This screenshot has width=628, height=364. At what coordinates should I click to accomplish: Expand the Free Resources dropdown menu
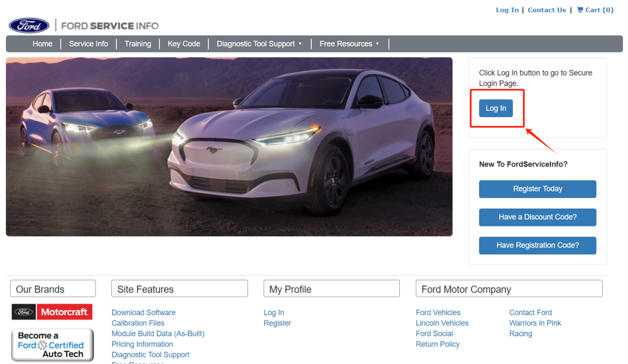click(349, 44)
